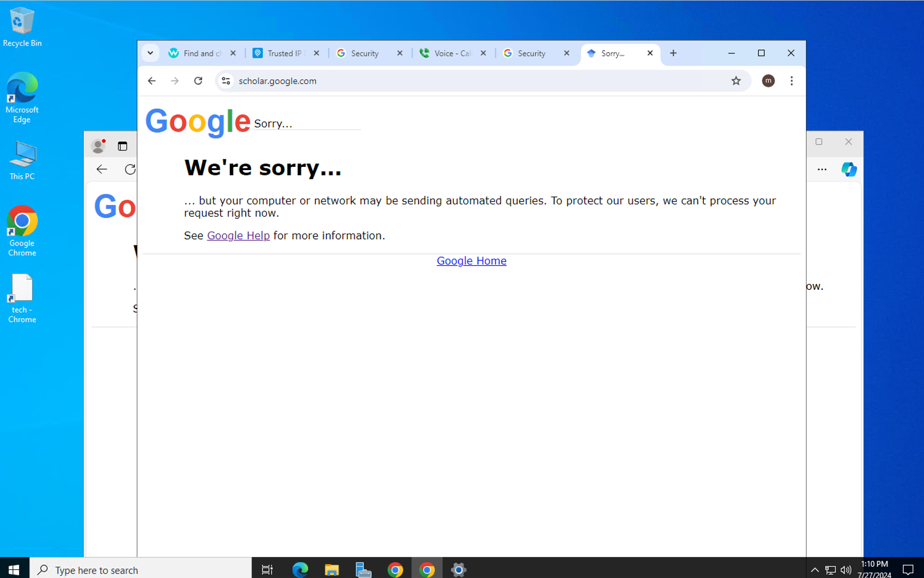The height and width of the screenshot is (578, 924).
Task: Close the Trusted IP tab
Action: tap(316, 53)
